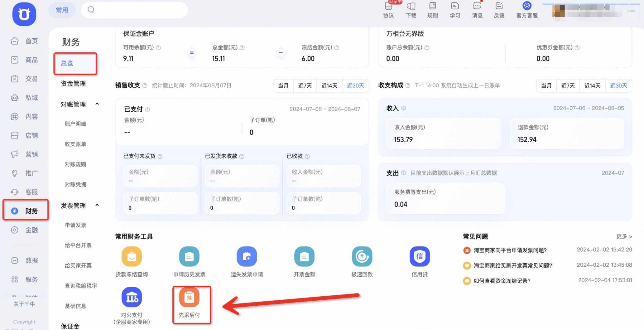
Task: Go to 商品 in left sidebar
Action: click(24, 60)
